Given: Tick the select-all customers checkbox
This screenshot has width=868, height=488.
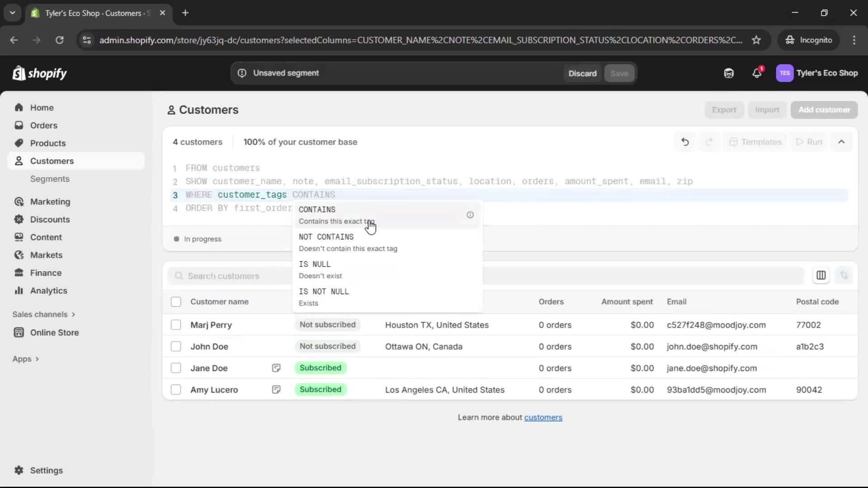Looking at the screenshot, I should coord(176,301).
